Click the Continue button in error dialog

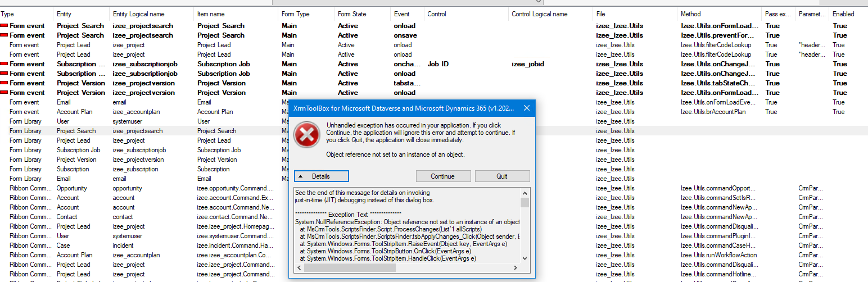click(x=443, y=176)
